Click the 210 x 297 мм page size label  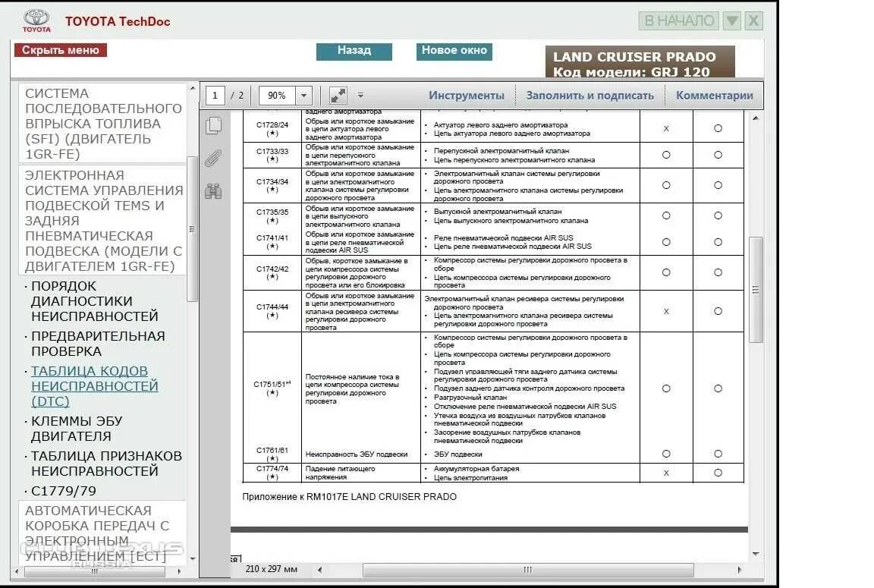pos(272,569)
